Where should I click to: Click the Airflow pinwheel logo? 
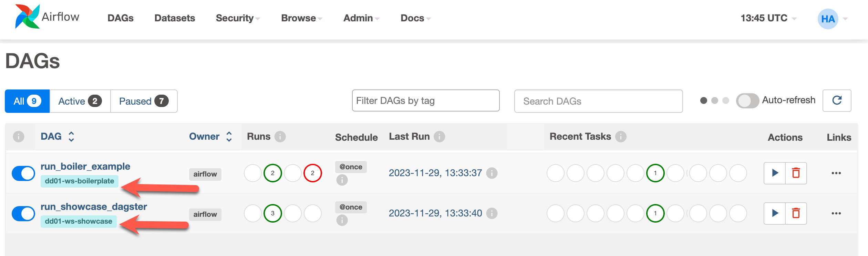(27, 18)
